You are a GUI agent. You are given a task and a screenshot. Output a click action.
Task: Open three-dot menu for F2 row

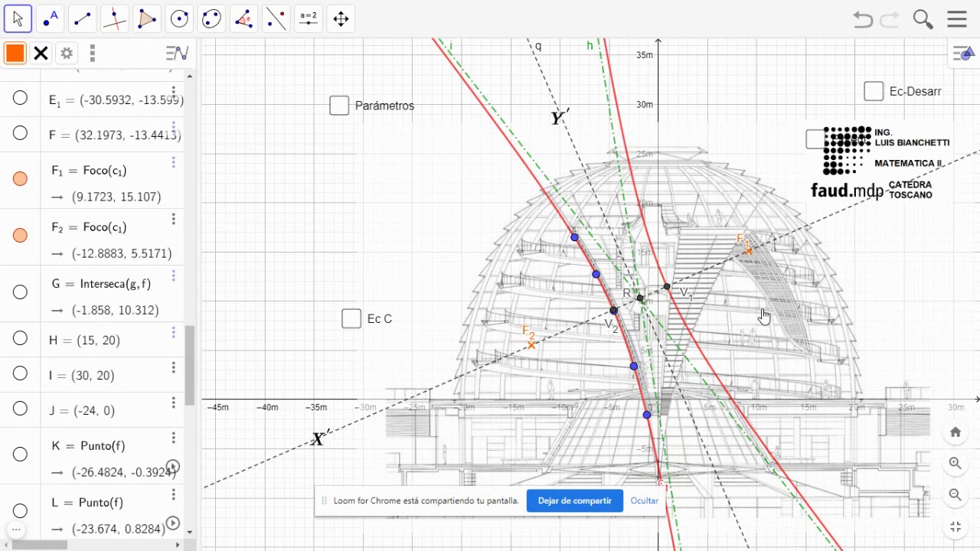(174, 219)
